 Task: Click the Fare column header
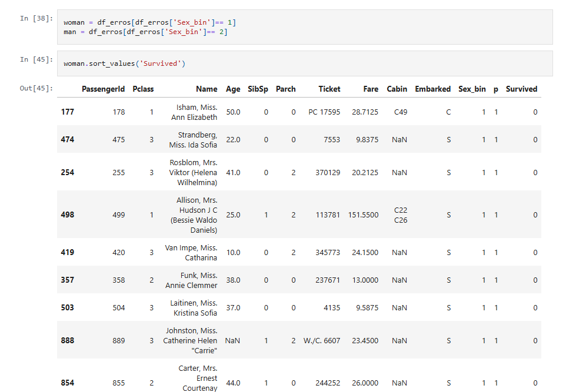371,89
